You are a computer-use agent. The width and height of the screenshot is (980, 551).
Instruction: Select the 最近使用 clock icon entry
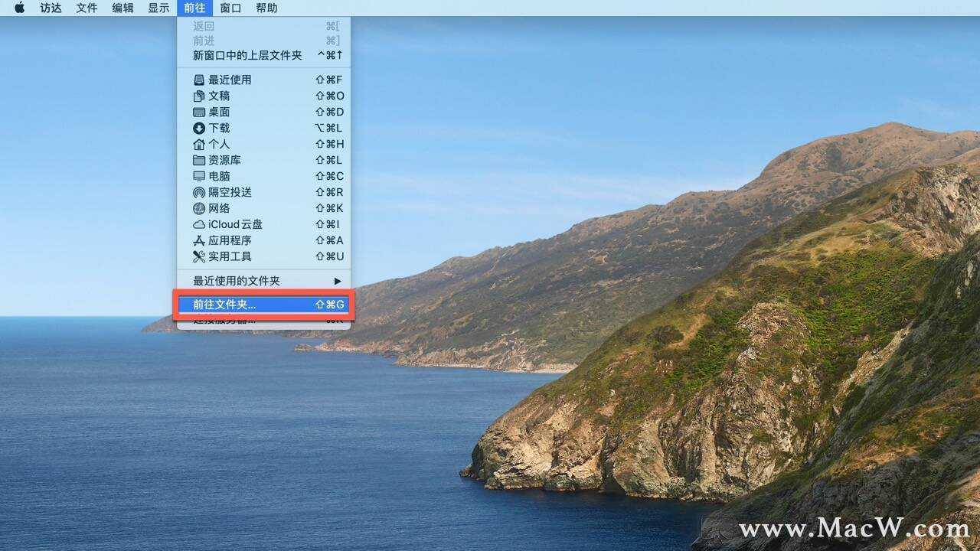tap(199, 80)
